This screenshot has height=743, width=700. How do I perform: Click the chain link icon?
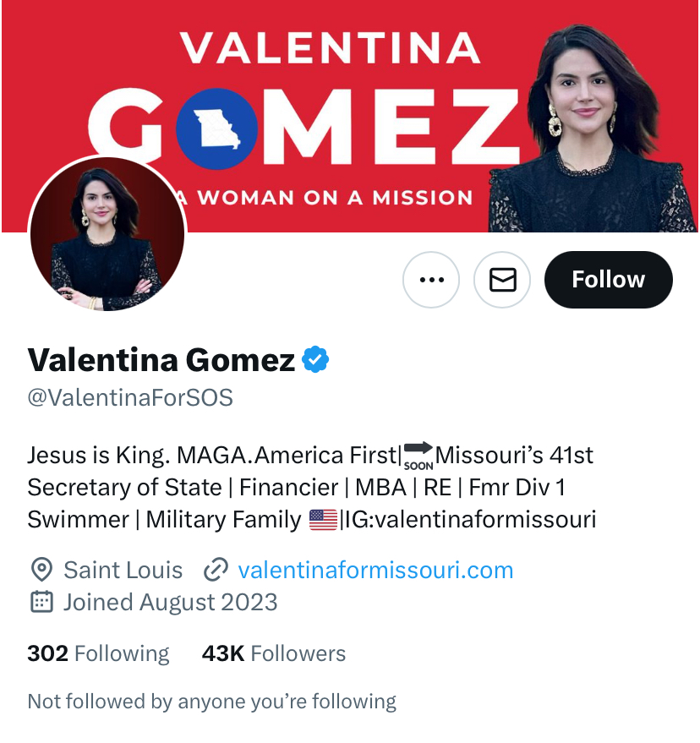point(216,570)
